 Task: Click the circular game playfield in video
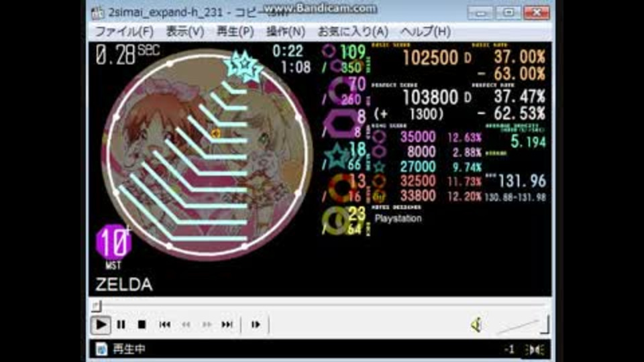(x=207, y=155)
